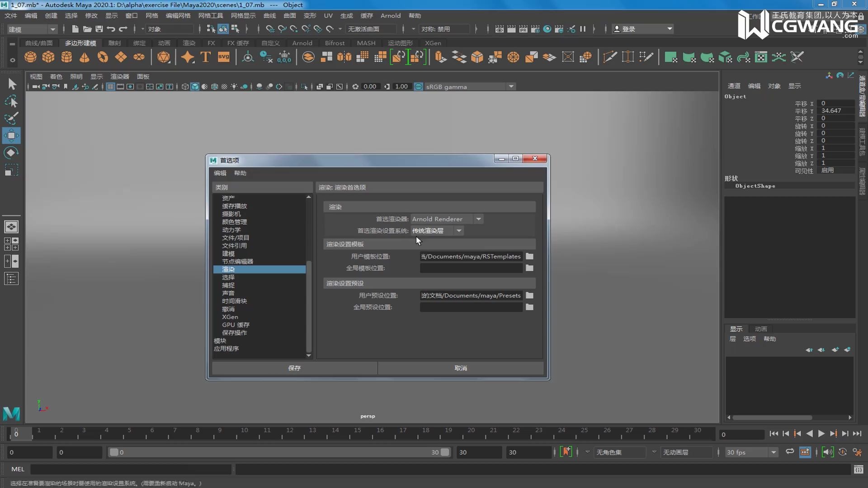The height and width of the screenshot is (488, 868).
Task: Expand preferred render setup system dropdown
Action: [x=437, y=231]
